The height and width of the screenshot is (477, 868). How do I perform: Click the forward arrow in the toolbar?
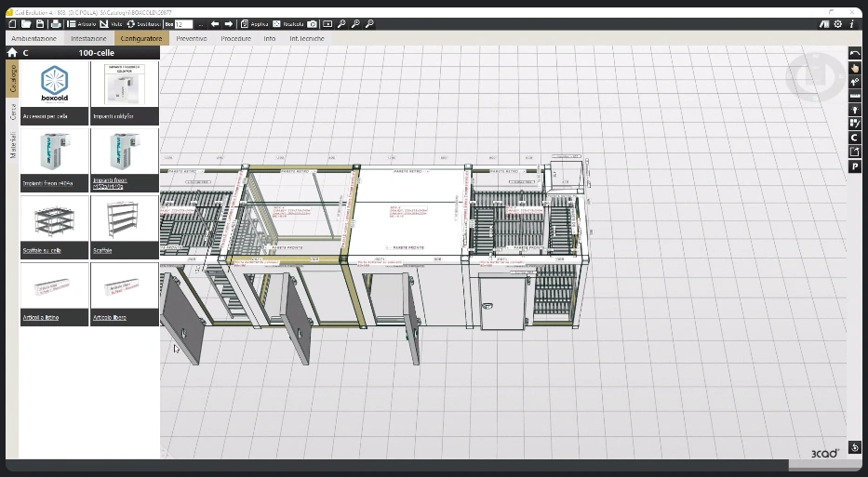[x=229, y=24]
